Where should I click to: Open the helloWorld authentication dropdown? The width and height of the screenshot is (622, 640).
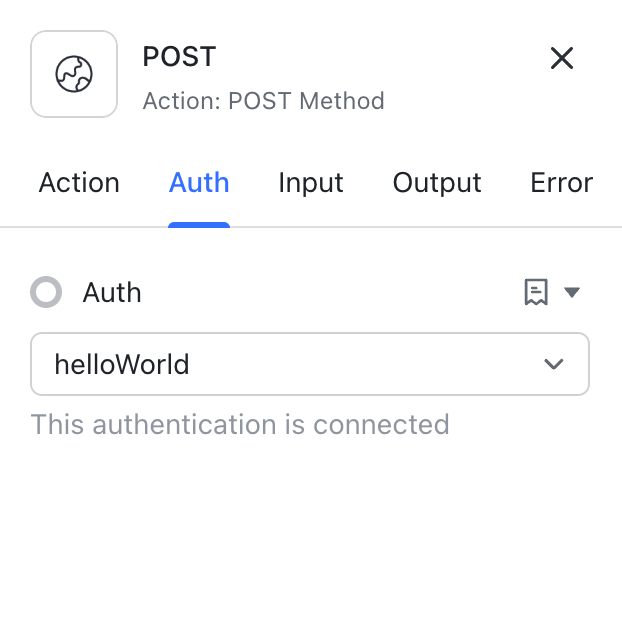point(310,364)
